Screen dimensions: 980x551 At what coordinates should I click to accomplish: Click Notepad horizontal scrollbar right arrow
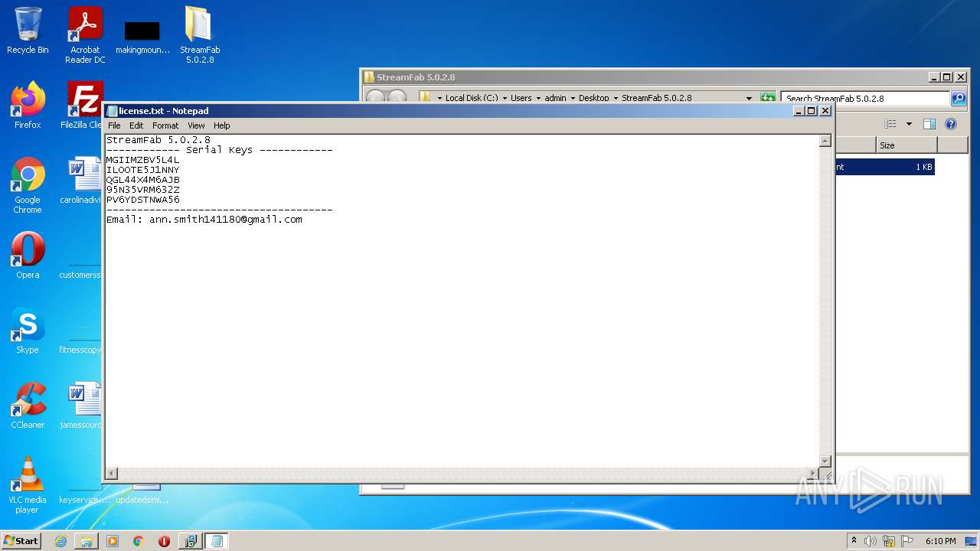[x=812, y=474]
